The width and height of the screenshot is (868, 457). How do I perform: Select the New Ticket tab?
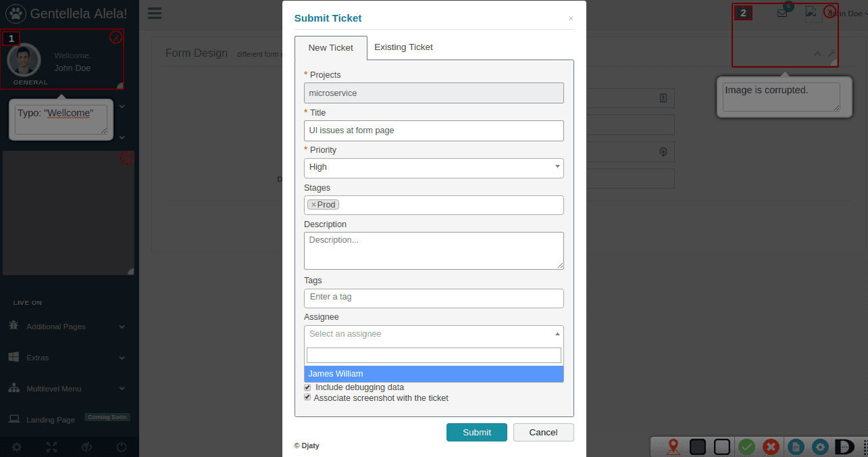330,48
